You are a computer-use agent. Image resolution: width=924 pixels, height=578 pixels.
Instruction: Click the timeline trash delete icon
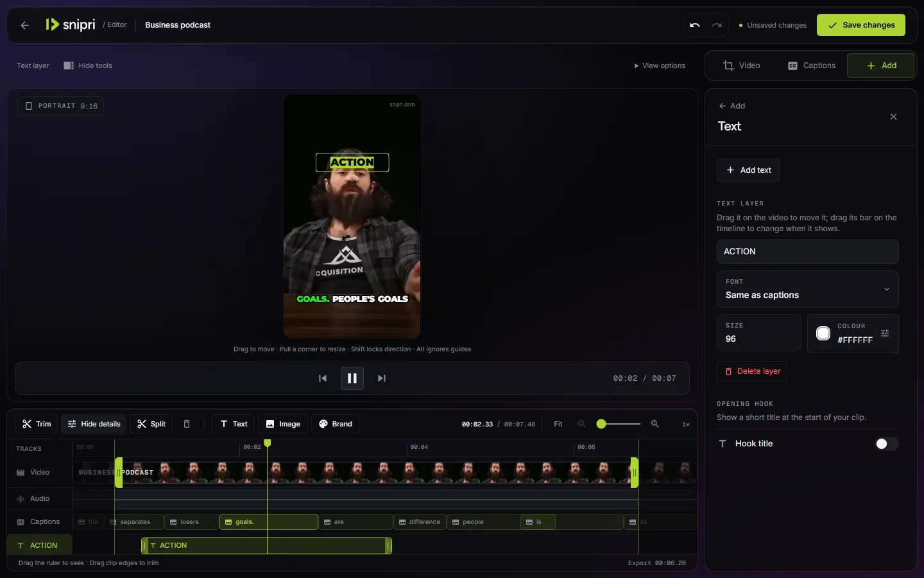pyautogui.click(x=187, y=424)
